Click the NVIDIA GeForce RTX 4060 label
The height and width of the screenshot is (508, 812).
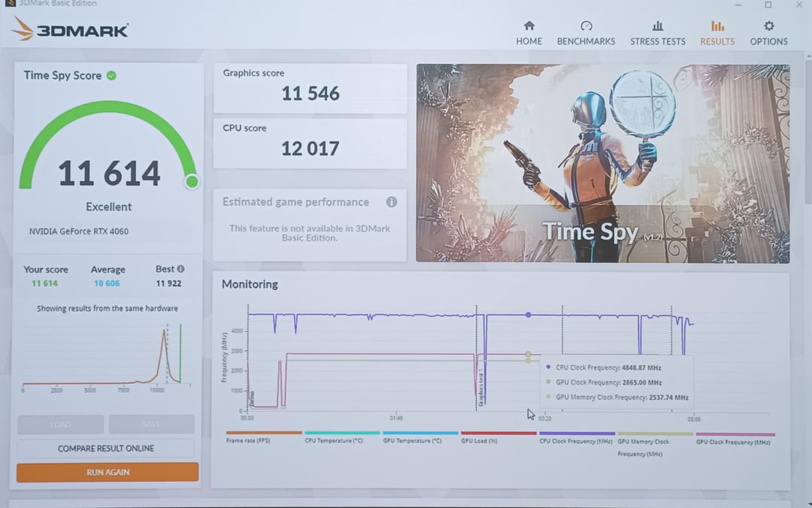79,231
